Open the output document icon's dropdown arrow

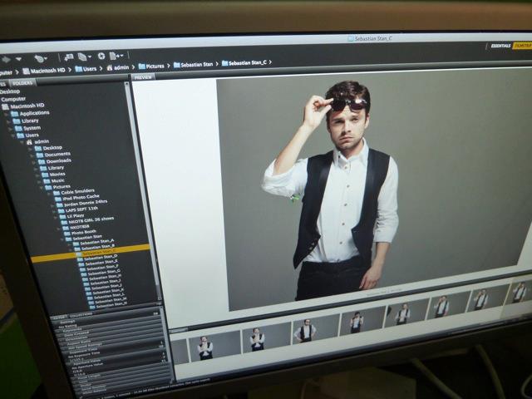121,56
